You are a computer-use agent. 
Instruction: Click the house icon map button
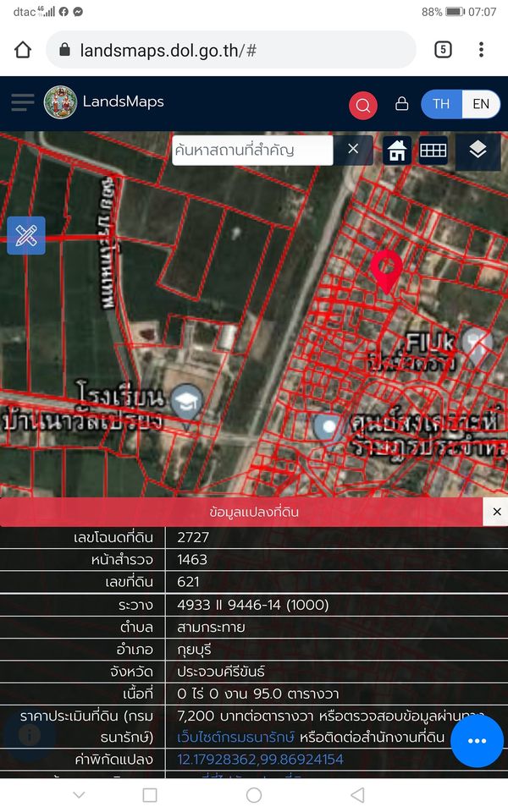(397, 151)
